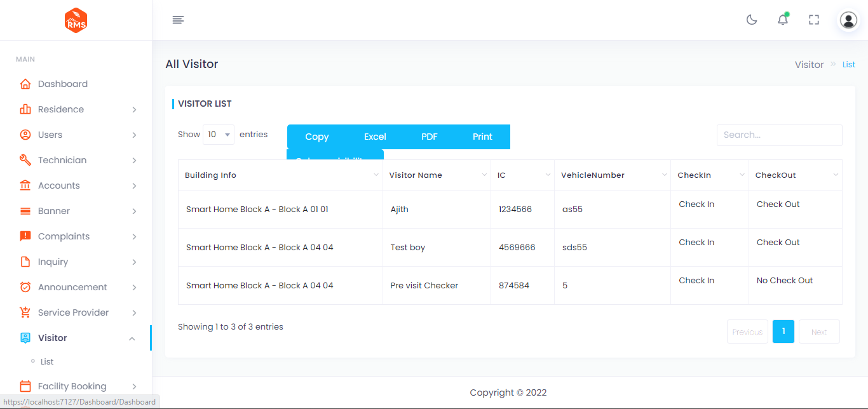The image size is (868, 409).
Task: Sort by Building Info column
Action: (280, 175)
